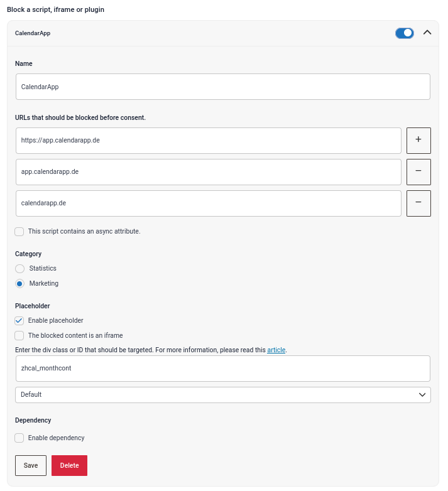448x491 pixels.
Task: Select the Marketing category radio button
Action: pyautogui.click(x=19, y=283)
